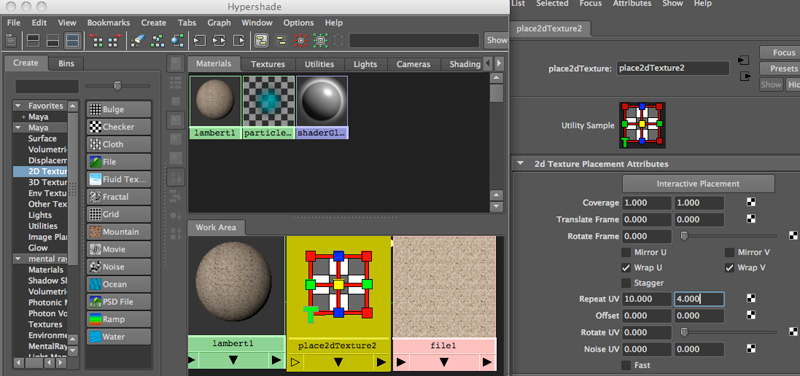
Task: Create an Ocean texture node
Action: tap(119, 284)
